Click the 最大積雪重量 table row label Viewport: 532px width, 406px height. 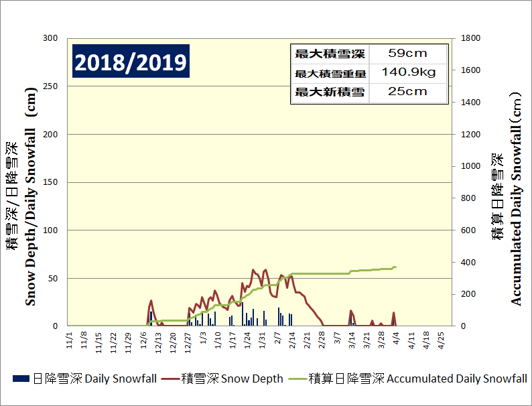pyautogui.click(x=330, y=73)
